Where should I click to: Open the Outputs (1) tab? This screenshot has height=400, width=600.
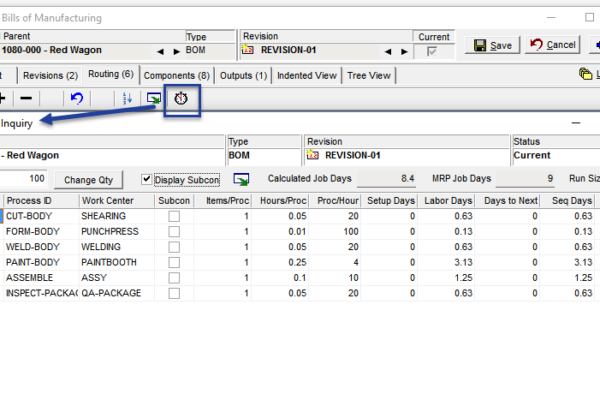(243, 75)
